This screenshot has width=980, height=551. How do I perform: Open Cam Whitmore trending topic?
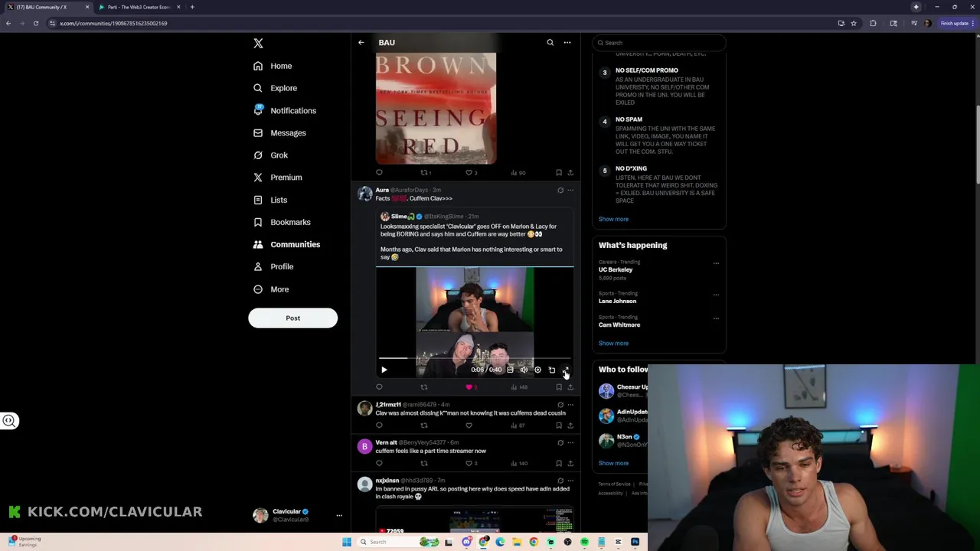[619, 324]
